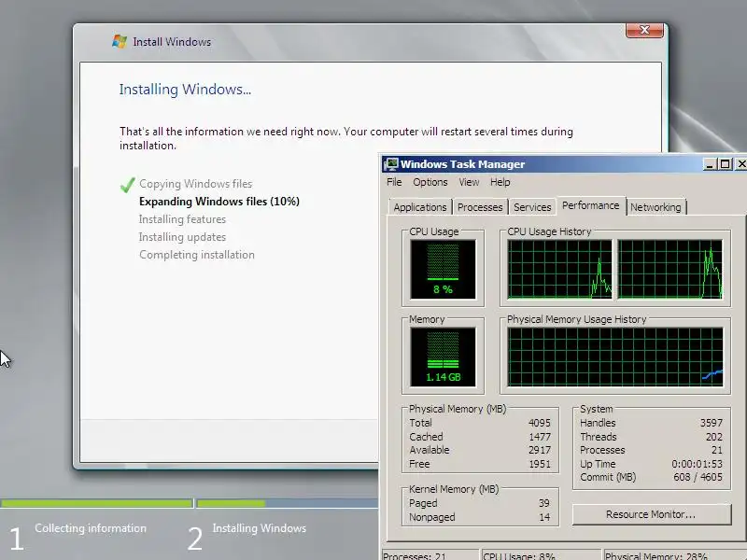Click the 'Installing Windows...' heading
747x560 pixels.
[185, 89]
